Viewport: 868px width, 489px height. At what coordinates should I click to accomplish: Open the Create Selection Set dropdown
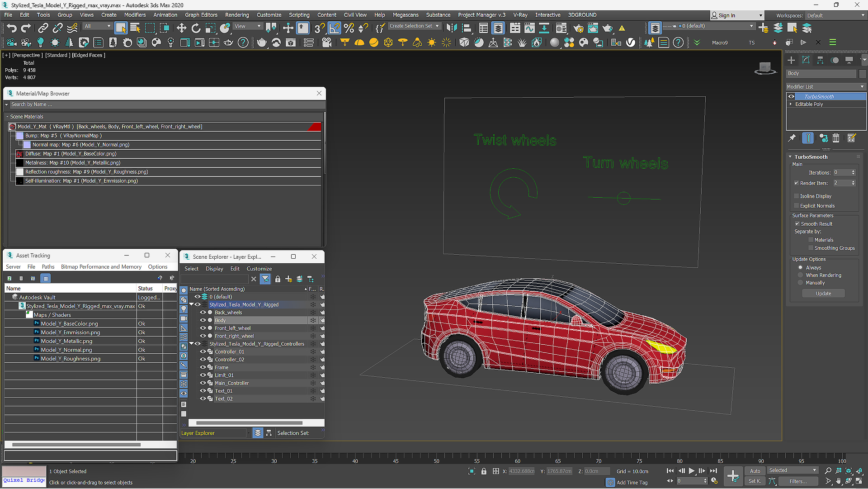tap(415, 26)
